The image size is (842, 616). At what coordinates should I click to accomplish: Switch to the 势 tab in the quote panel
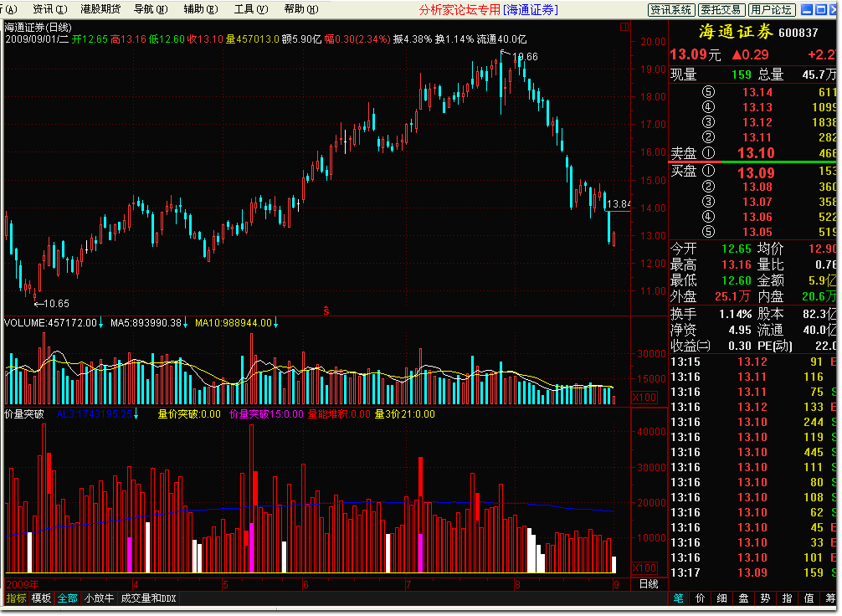pos(765,598)
